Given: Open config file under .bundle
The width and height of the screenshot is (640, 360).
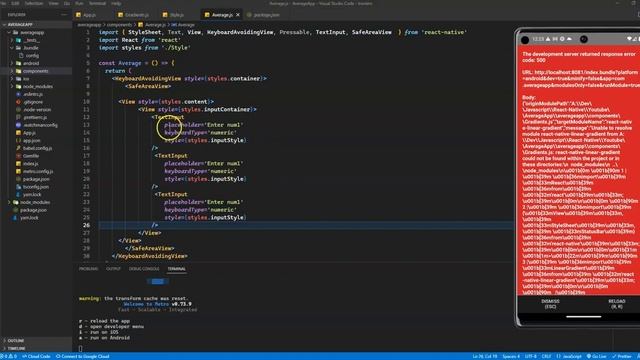Looking at the screenshot, I should pyautogui.click(x=32, y=56).
